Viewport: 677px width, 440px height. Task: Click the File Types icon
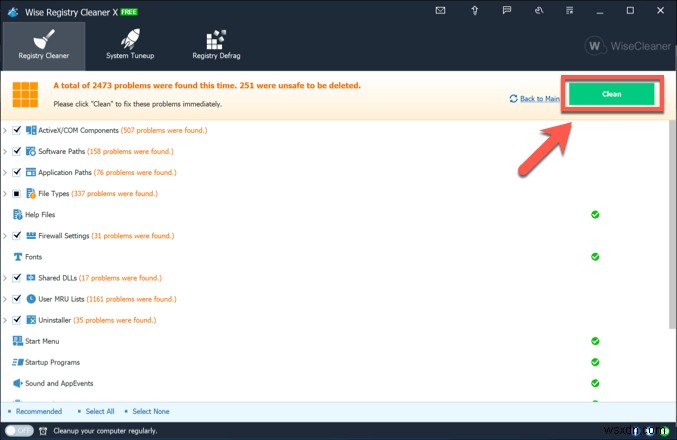click(x=31, y=193)
